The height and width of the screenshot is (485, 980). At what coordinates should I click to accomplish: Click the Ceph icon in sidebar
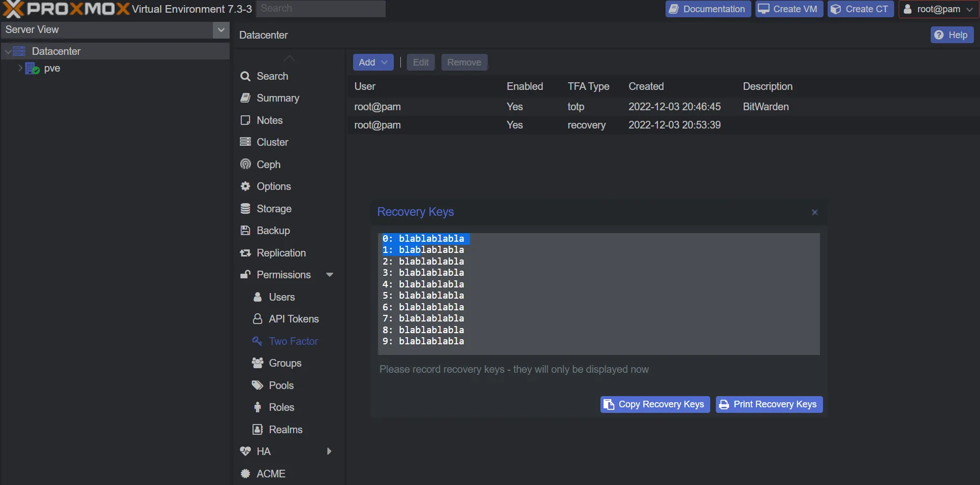[245, 164]
